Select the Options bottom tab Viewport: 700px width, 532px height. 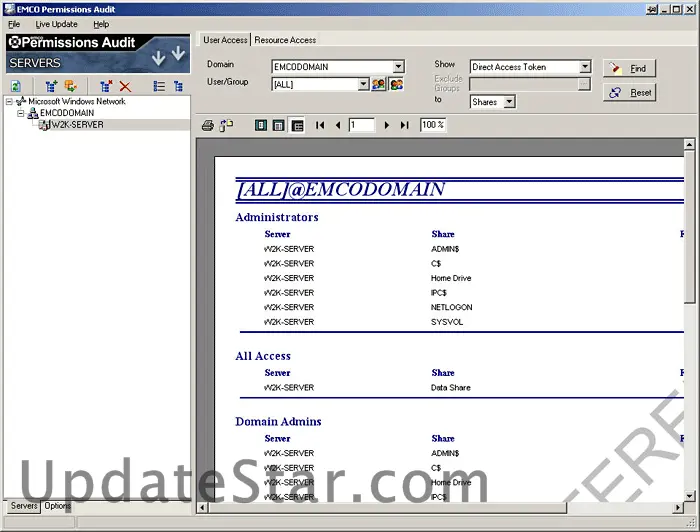point(57,506)
